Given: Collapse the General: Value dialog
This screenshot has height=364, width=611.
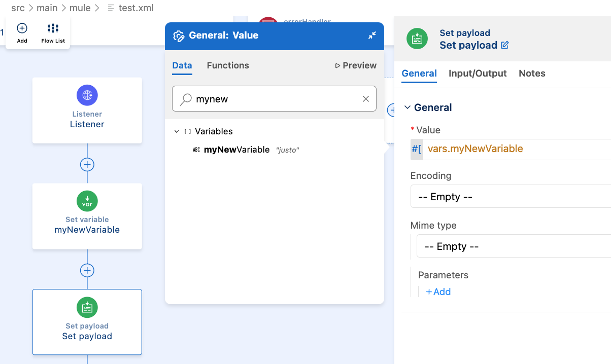Looking at the screenshot, I should pos(372,35).
